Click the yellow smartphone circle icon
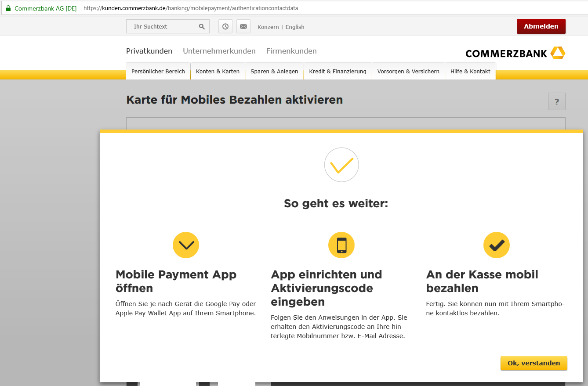588x386 pixels. pyautogui.click(x=341, y=245)
